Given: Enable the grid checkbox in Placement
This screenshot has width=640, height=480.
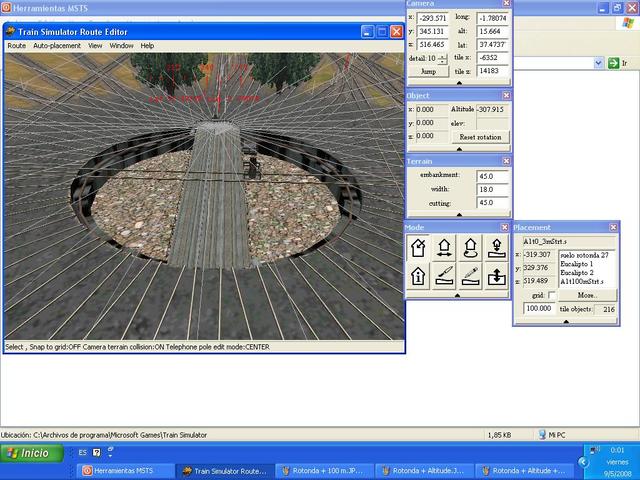Looking at the screenshot, I should (x=552, y=296).
